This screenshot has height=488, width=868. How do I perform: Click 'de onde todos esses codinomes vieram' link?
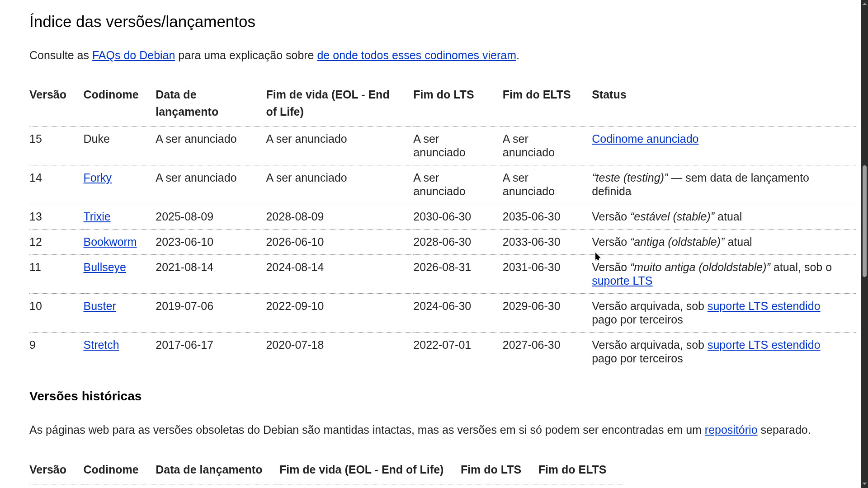tap(416, 55)
